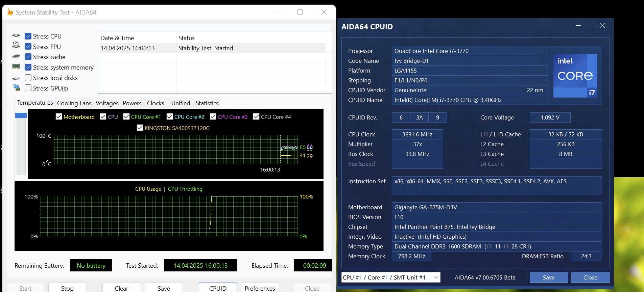This screenshot has width=644, height=292.
Task: Uncheck Stress CPU
Action: (28, 36)
